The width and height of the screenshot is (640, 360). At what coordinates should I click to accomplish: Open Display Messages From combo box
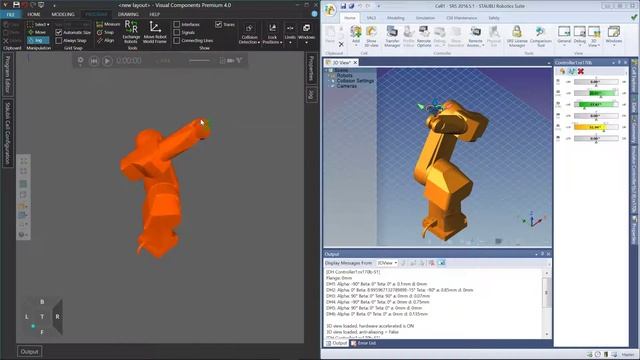[387, 263]
